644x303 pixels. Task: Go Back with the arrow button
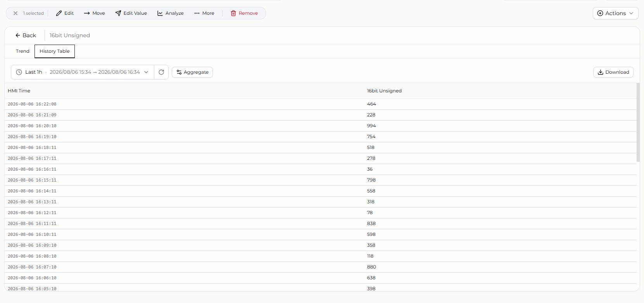tap(26, 35)
